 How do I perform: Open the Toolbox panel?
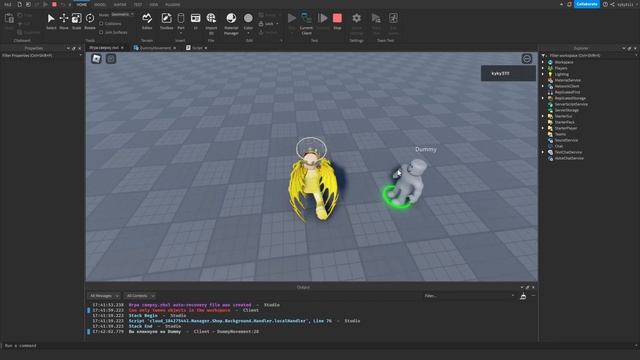point(166,21)
